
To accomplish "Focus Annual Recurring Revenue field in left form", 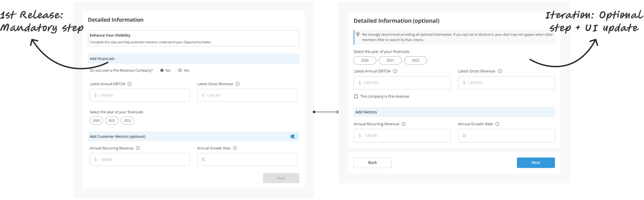I will pyautogui.click(x=140, y=159).
